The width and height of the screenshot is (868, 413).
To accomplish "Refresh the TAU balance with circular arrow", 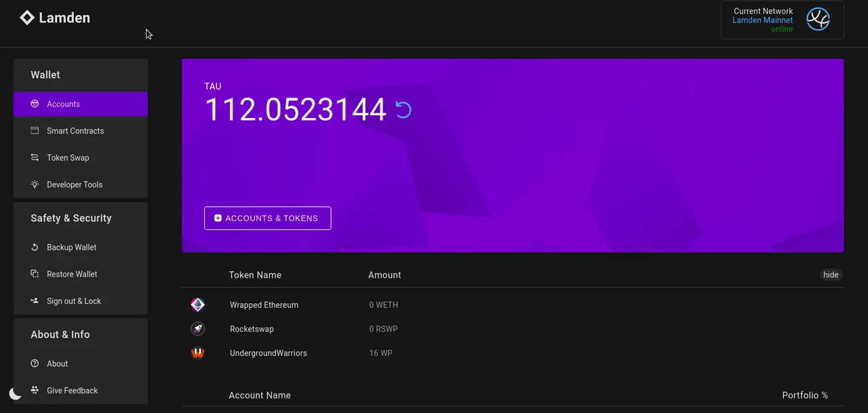I will [x=403, y=110].
